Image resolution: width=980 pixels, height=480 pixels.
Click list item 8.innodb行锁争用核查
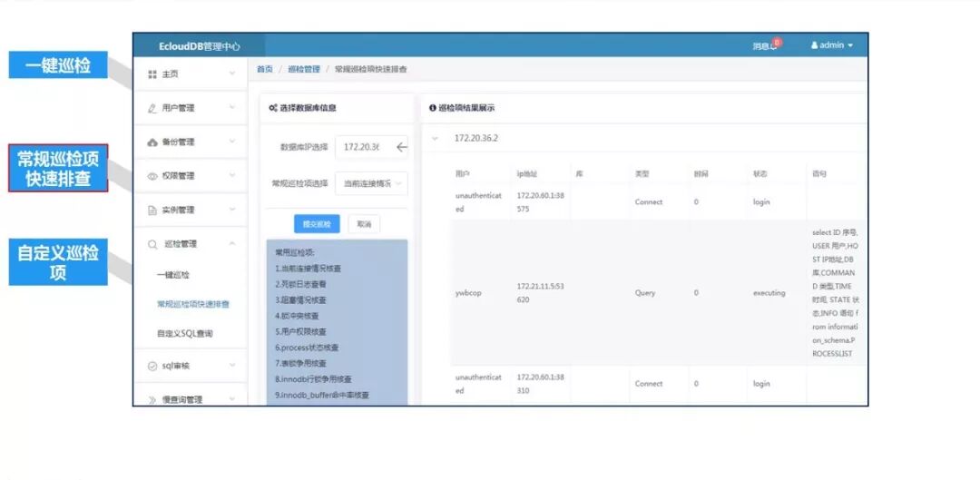tap(313, 379)
